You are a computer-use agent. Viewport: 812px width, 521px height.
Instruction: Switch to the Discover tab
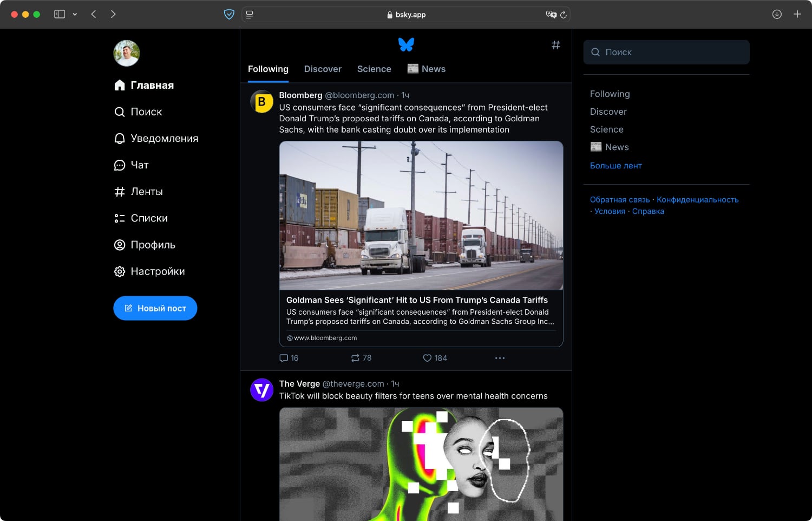(323, 69)
